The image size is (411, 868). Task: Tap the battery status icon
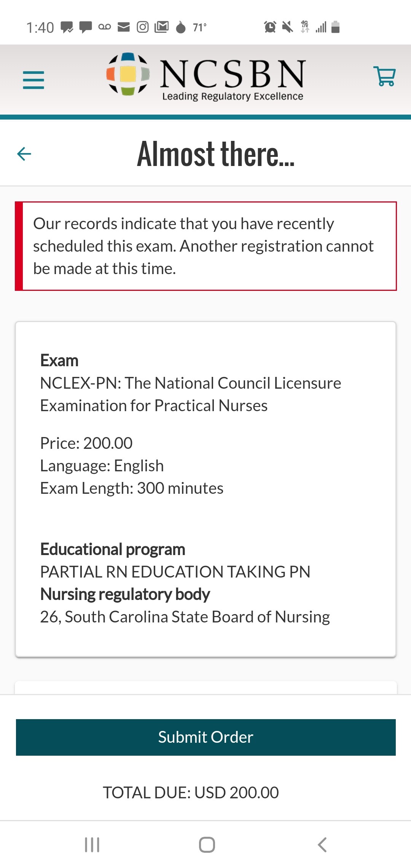335,27
